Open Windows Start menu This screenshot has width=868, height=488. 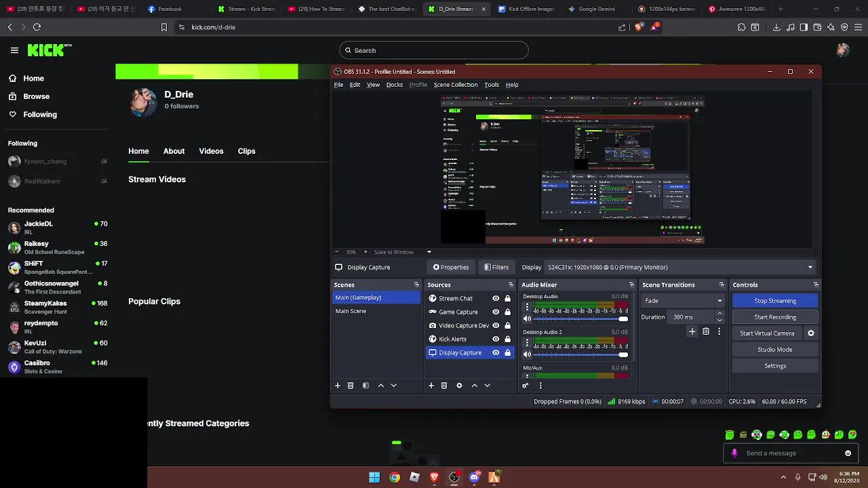click(374, 477)
